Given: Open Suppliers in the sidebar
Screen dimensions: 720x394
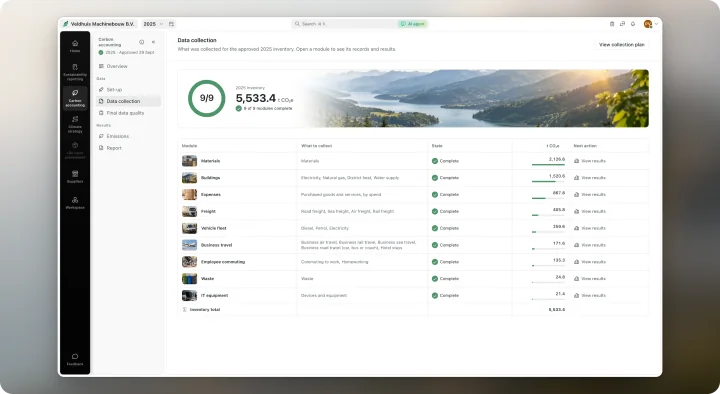Looking at the screenshot, I should [75, 176].
